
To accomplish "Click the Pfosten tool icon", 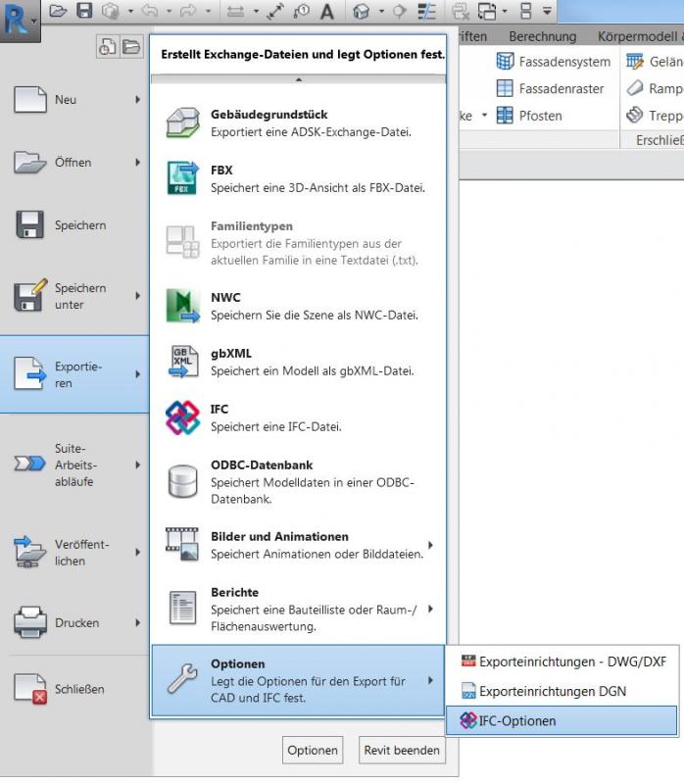I will [505, 116].
